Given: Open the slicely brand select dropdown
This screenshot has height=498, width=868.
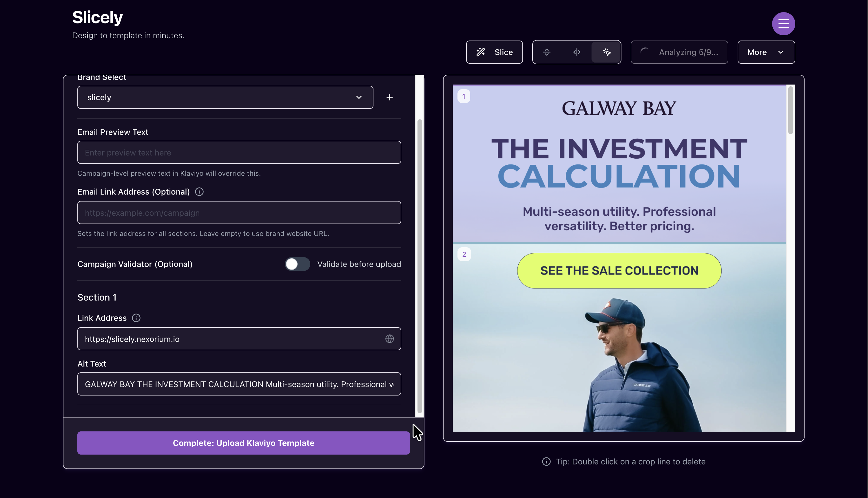Looking at the screenshot, I should point(225,97).
